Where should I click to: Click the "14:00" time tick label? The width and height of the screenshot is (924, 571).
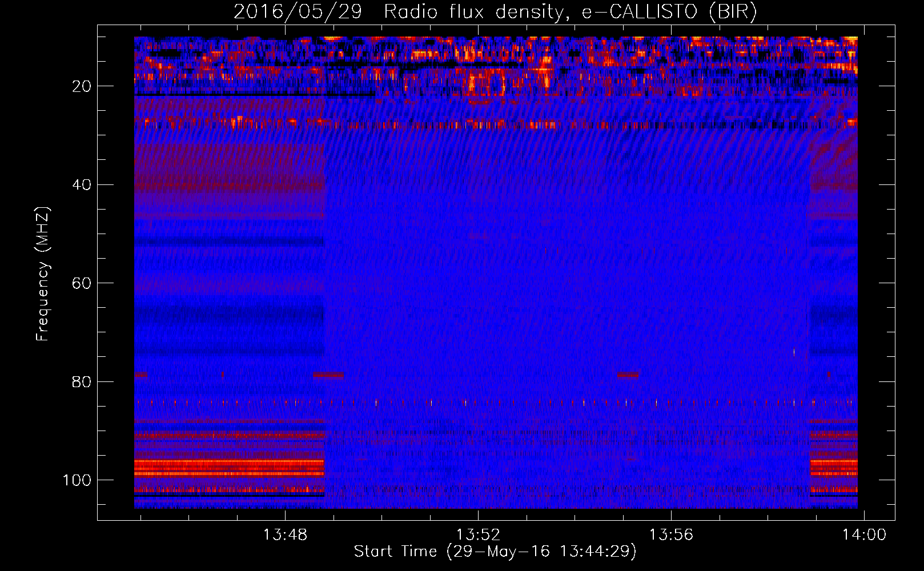(x=865, y=535)
